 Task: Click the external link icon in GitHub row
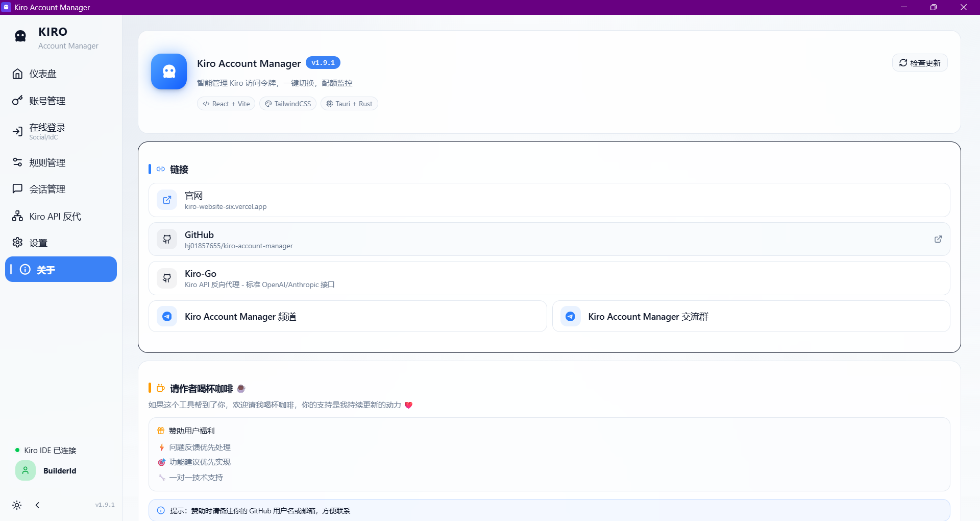pyautogui.click(x=938, y=239)
